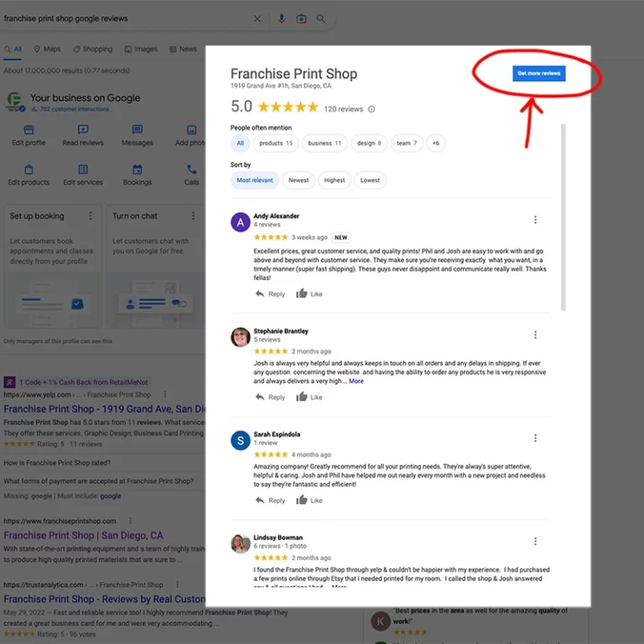Sort reviews by Most relevant
644x644 pixels.
(x=255, y=180)
